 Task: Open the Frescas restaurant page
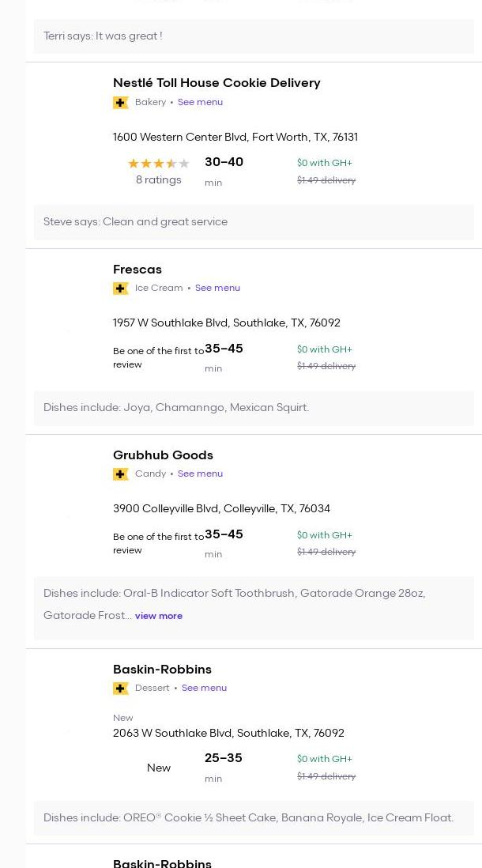137,270
